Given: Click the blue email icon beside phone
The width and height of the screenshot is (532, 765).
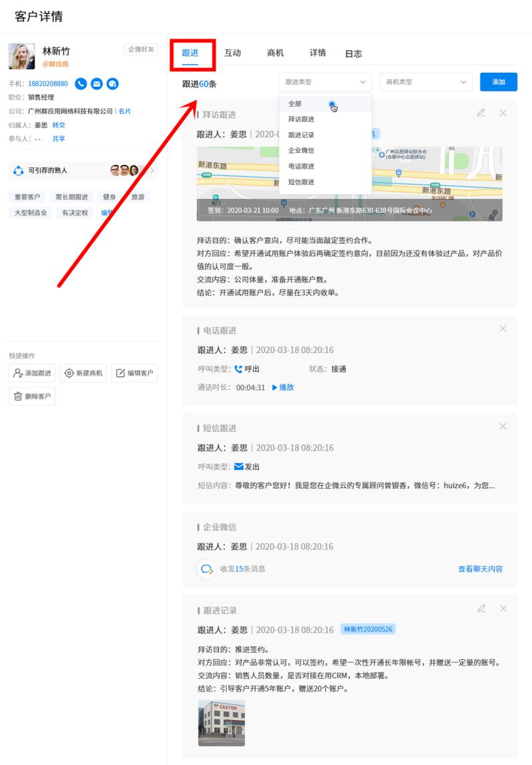Looking at the screenshot, I should [97, 84].
